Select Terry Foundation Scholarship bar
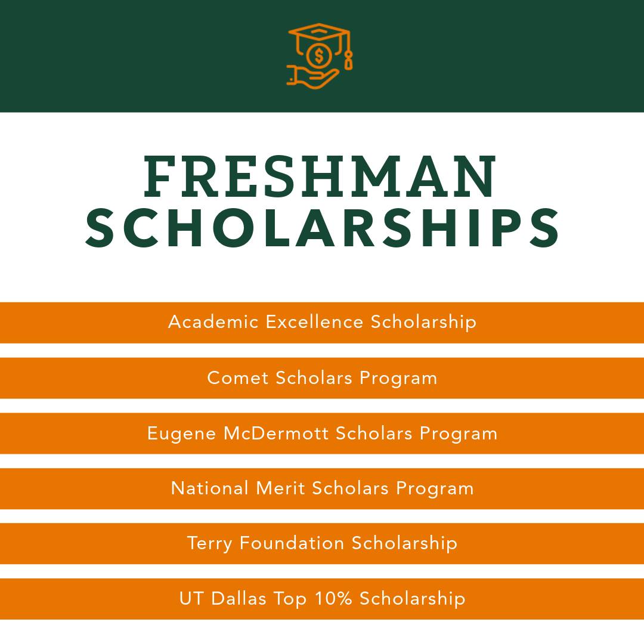 [x=322, y=543]
